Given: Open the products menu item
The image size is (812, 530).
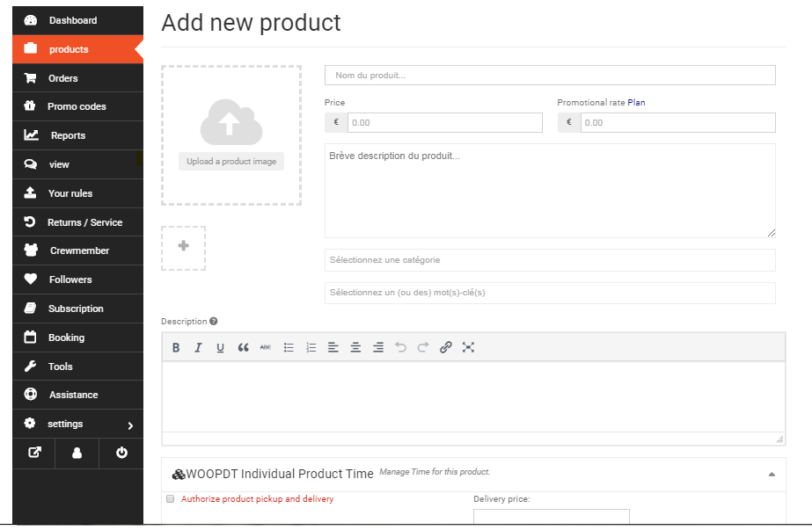Looking at the screenshot, I should (x=77, y=49).
